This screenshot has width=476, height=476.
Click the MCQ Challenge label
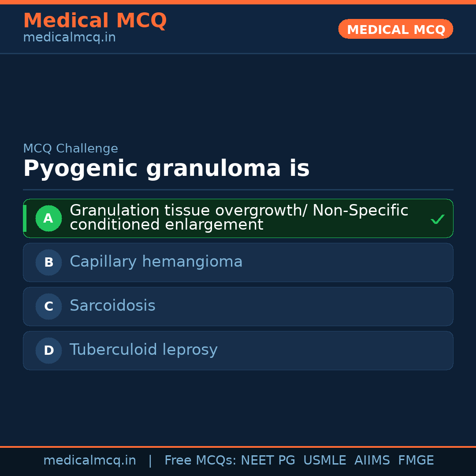point(71,149)
